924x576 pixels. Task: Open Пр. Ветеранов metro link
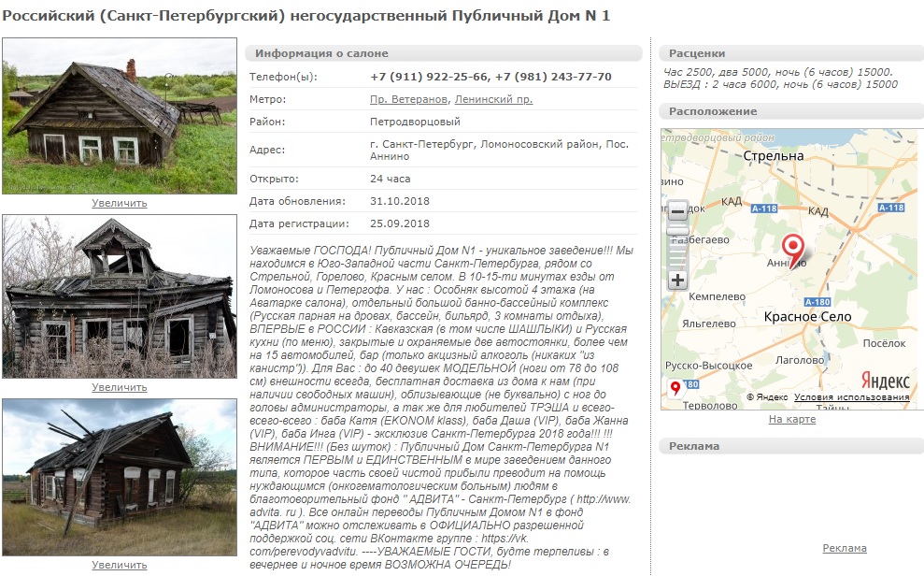pyautogui.click(x=410, y=99)
